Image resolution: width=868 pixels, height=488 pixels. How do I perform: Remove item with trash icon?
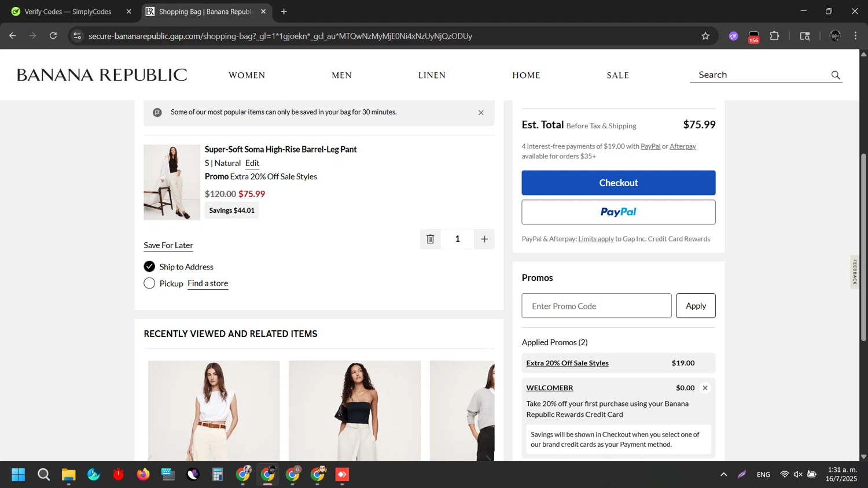coord(431,239)
